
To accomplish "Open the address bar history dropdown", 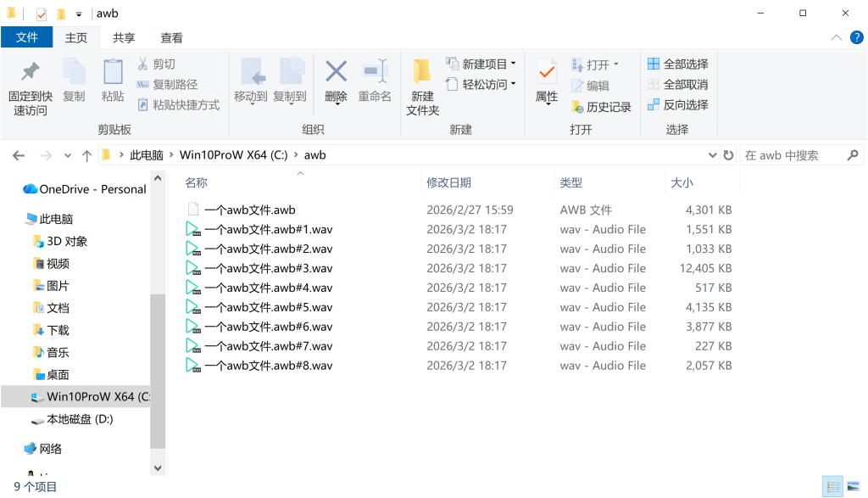I will pyautogui.click(x=712, y=155).
